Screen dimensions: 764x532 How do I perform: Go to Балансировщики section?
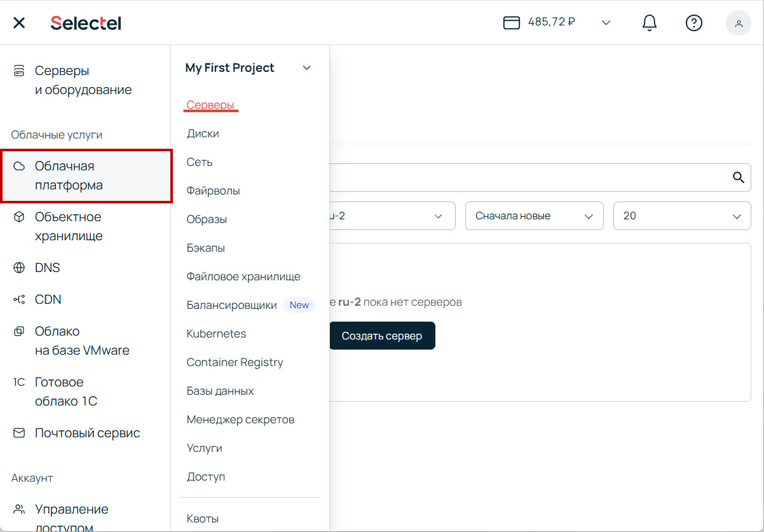click(231, 305)
